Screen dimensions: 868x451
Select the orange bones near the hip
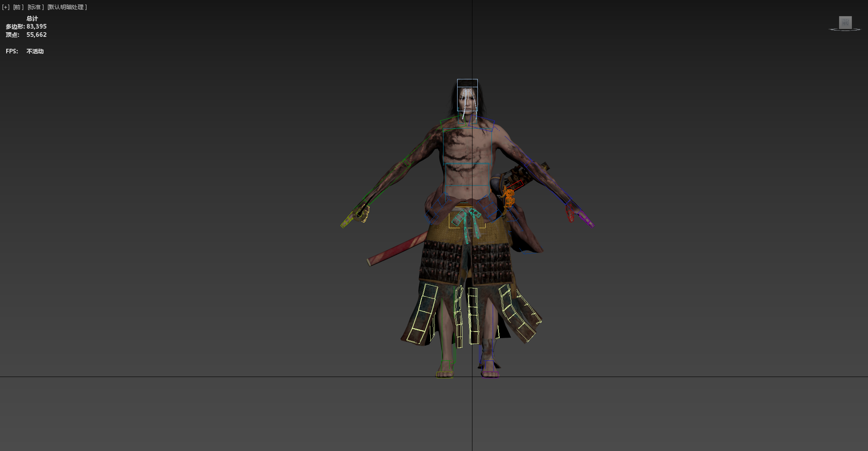pyautogui.click(x=509, y=198)
